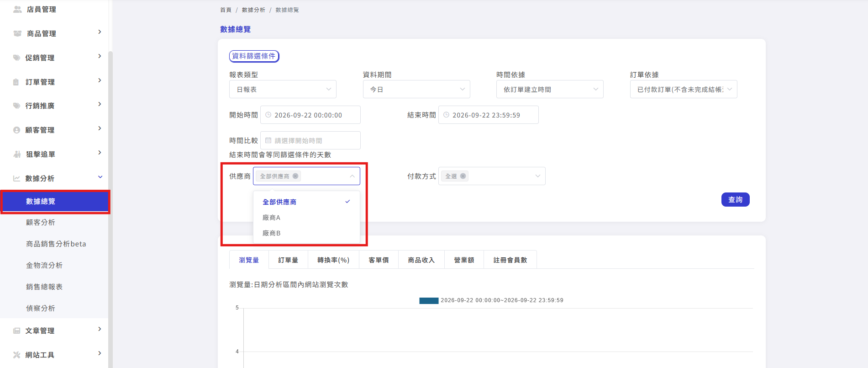This screenshot has height=368, width=868.
Task: Switch to the 瀏覽量 tab
Action: (x=249, y=260)
